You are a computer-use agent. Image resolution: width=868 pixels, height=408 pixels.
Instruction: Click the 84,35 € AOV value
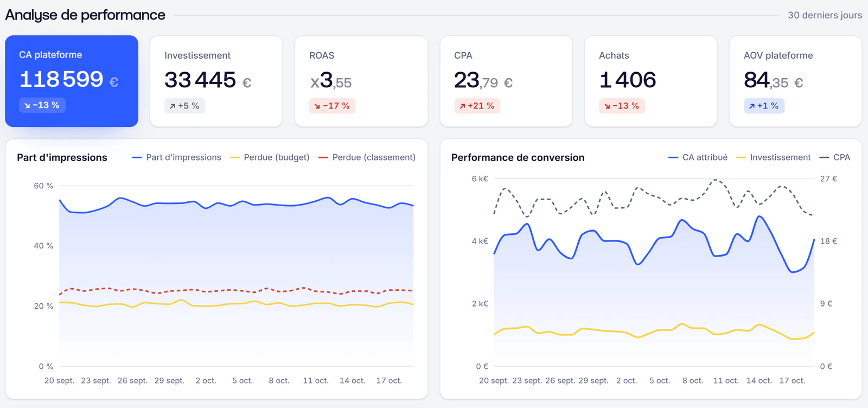pyautogui.click(x=774, y=81)
